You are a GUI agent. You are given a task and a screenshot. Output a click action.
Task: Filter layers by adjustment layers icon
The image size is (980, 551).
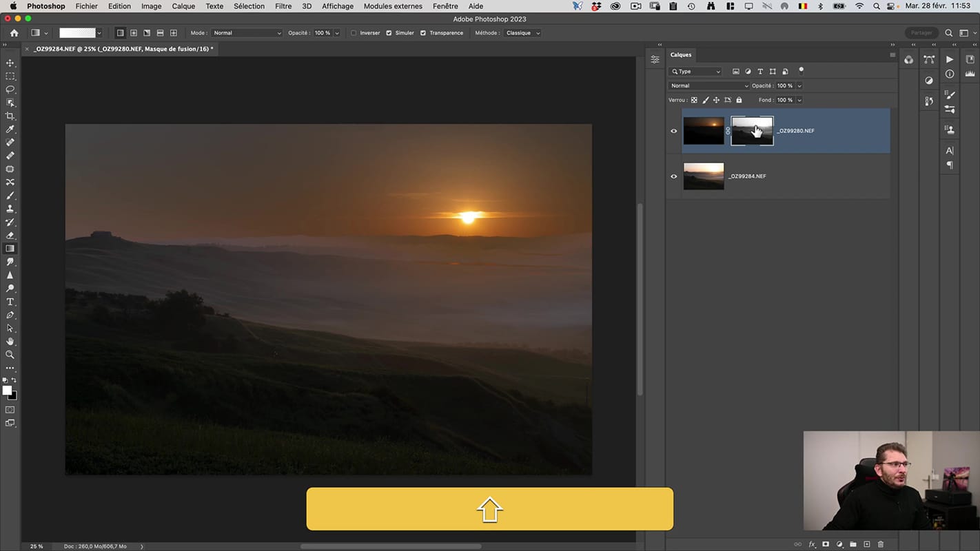coord(748,72)
